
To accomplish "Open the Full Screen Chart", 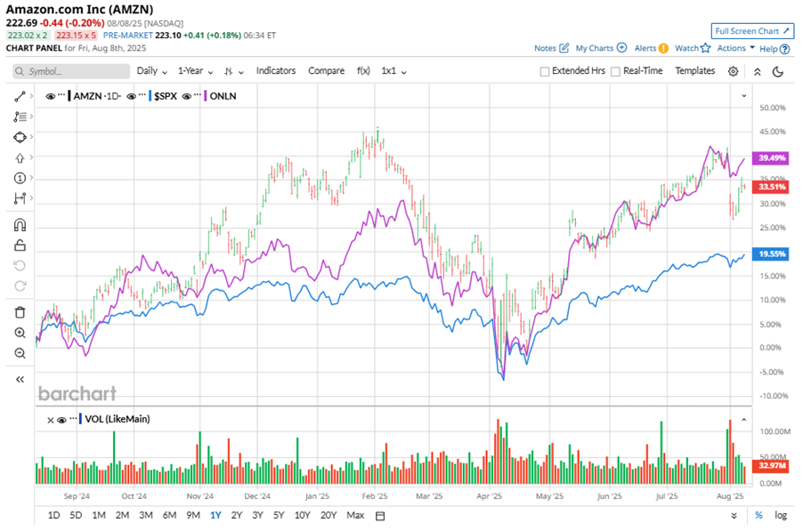I will [752, 31].
